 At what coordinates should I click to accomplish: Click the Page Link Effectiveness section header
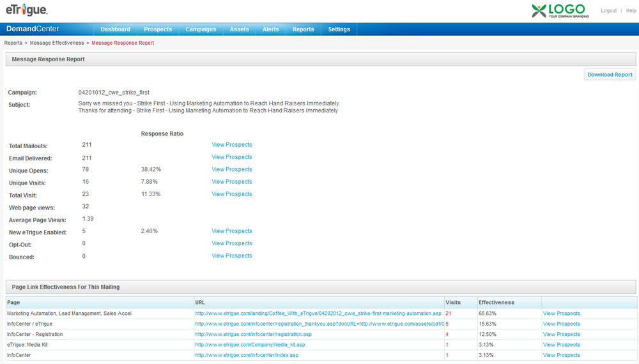(x=321, y=287)
